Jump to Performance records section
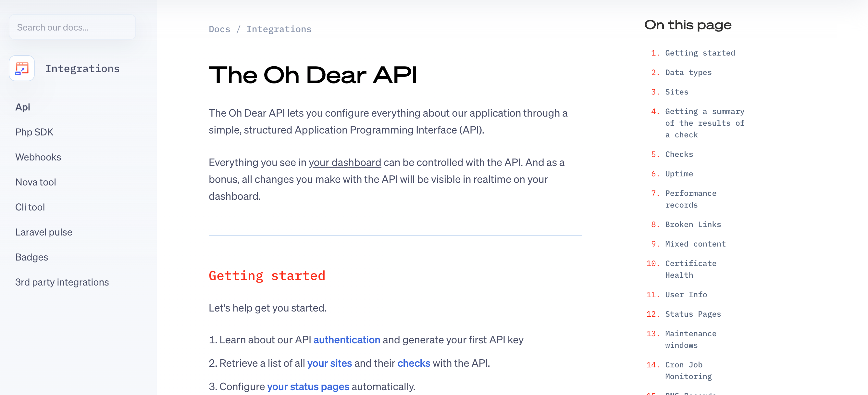Screen dimensions: 868x395 pos(690,199)
